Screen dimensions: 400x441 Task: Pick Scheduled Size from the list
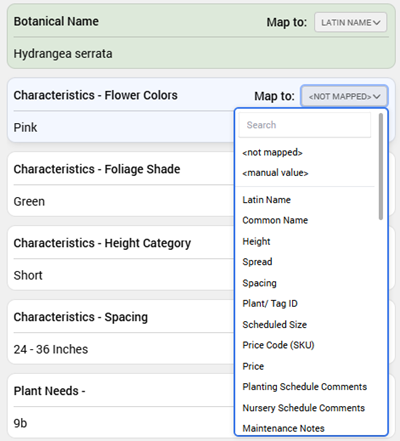pyautogui.click(x=275, y=325)
